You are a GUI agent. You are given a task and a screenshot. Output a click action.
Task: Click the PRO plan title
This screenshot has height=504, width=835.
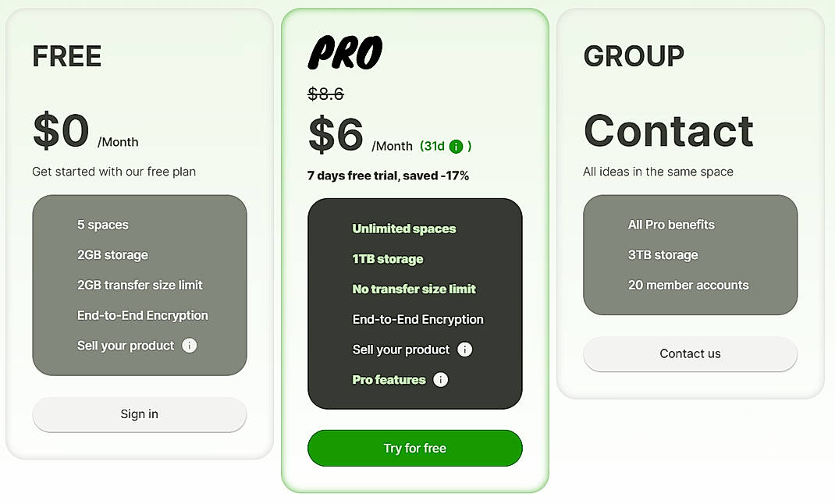[346, 51]
